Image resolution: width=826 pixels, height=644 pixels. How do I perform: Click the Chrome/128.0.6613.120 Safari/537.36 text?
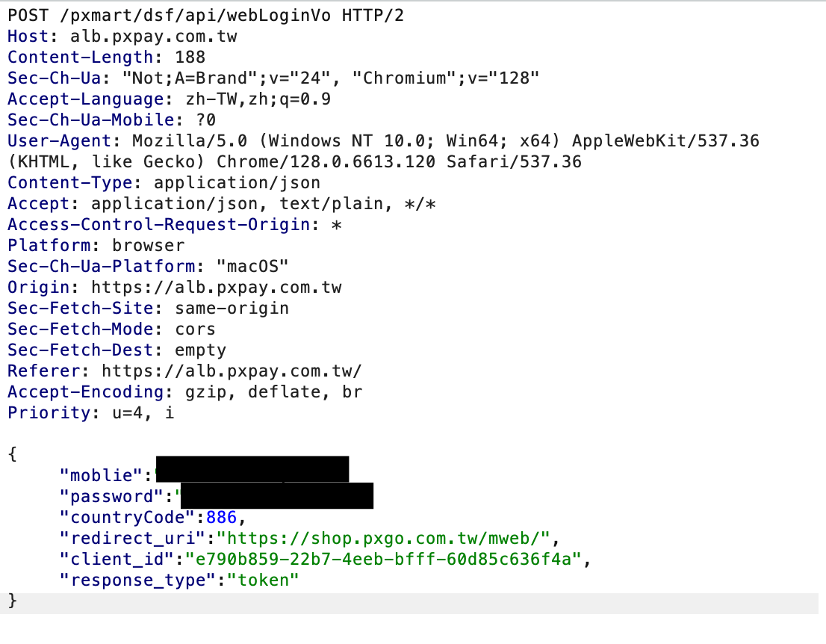pos(399,162)
